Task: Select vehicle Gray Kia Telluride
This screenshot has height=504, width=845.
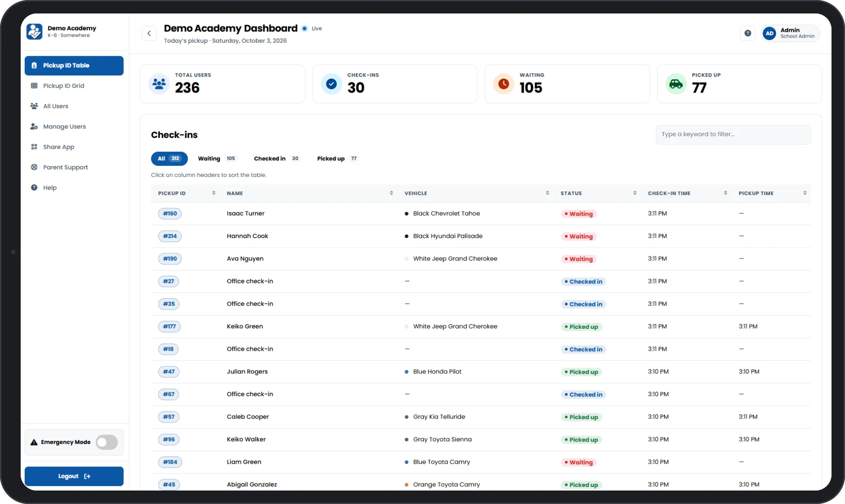Action: 439,417
